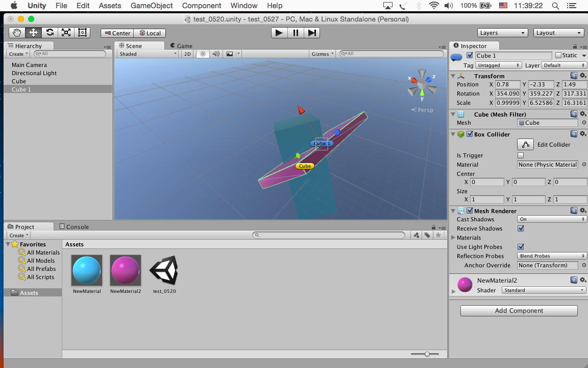Image resolution: width=588 pixels, height=368 pixels.
Task: Toggle scene audio speaker icon
Action: [216, 54]
